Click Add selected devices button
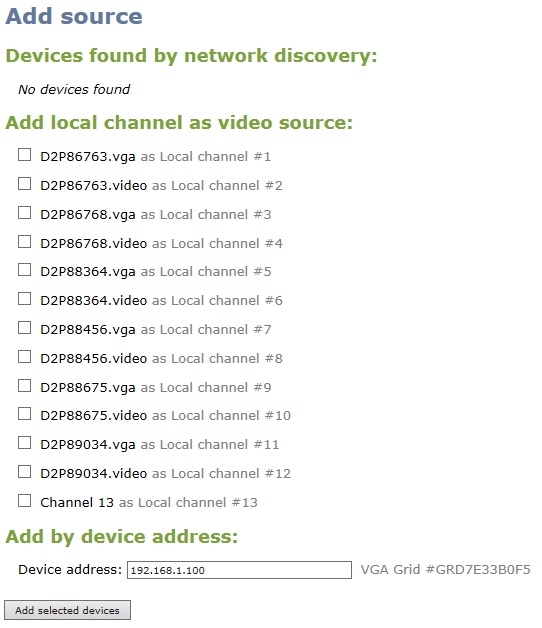This screenshot has height=628, width=542. point(67,610)
